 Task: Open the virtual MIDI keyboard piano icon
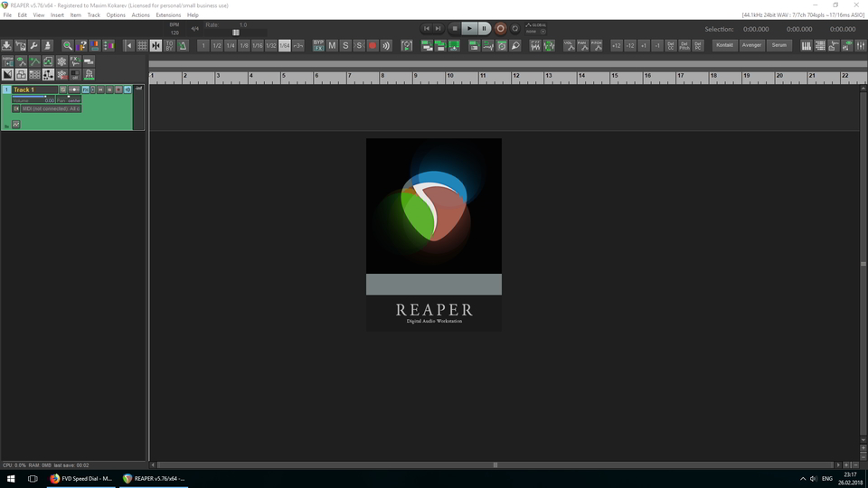(806, 45)
